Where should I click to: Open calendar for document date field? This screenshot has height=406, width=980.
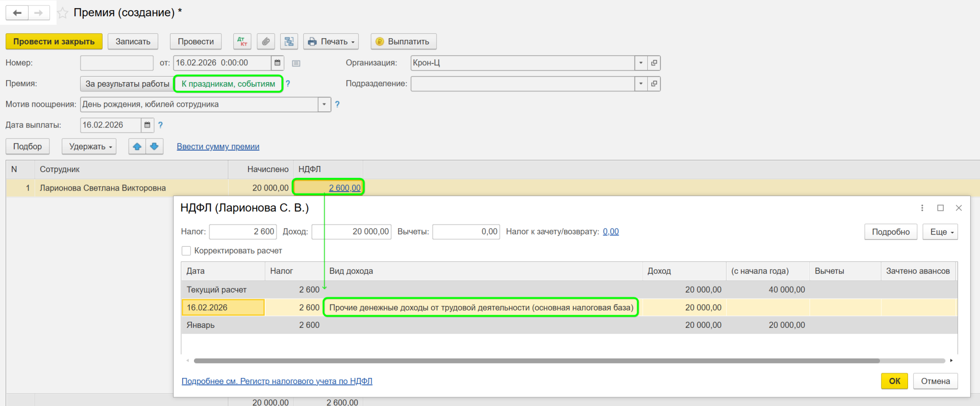(x=277, y=63)
